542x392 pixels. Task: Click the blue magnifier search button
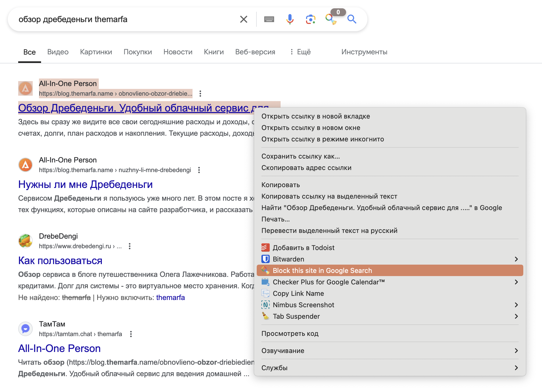point(352,19)
